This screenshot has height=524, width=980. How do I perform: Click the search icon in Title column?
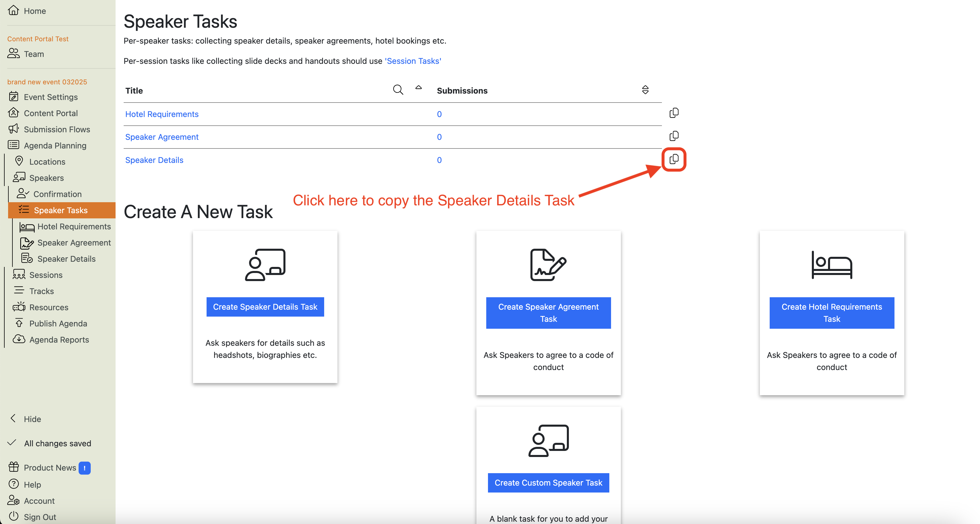(398, 90)
